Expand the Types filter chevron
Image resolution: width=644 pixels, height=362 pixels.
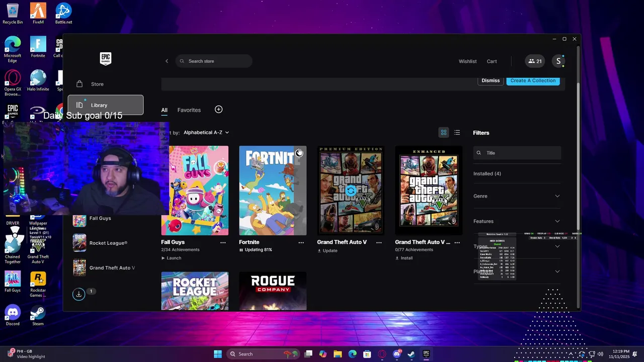click(557, 246)
